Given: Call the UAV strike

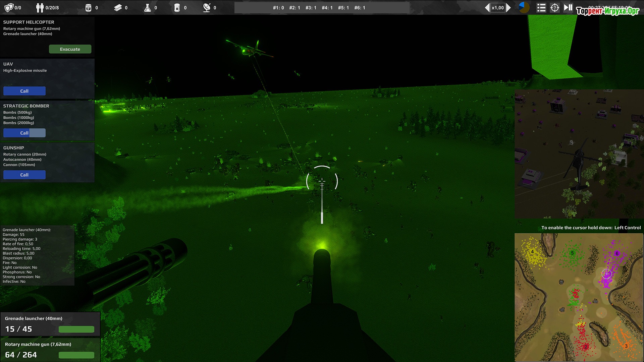Looking at the screenshot, I should pyautogui.click(x=24, y=91).
